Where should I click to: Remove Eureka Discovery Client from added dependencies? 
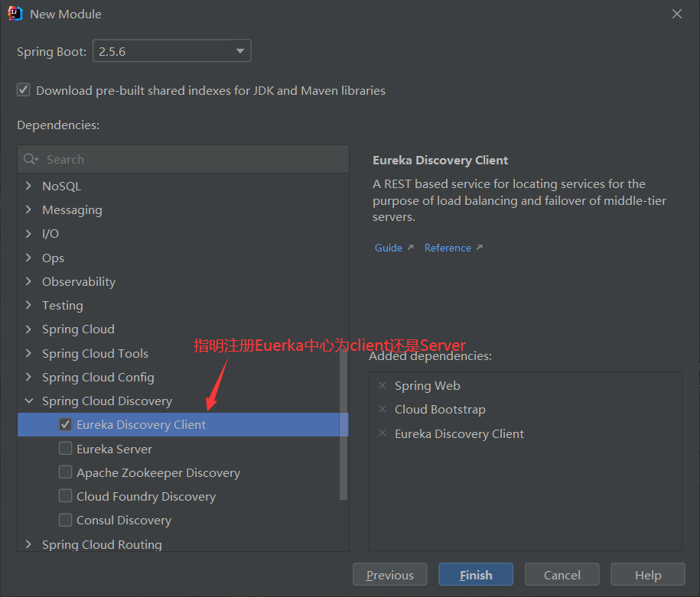tap(383, 433)
